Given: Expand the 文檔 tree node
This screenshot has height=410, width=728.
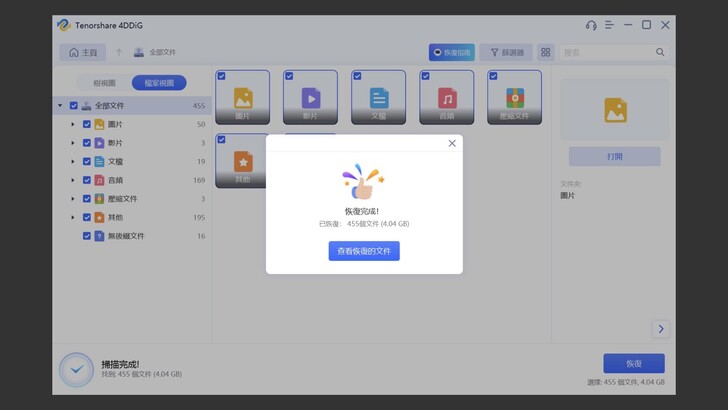Looking at the screenshot, I should (x=72, y=162).
